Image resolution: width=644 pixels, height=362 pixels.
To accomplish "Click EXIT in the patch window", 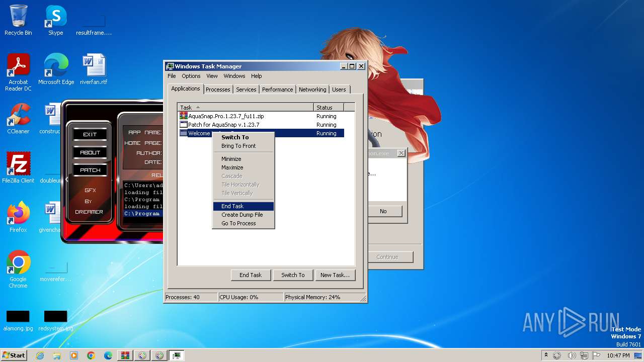I will [x=90, y=135].
